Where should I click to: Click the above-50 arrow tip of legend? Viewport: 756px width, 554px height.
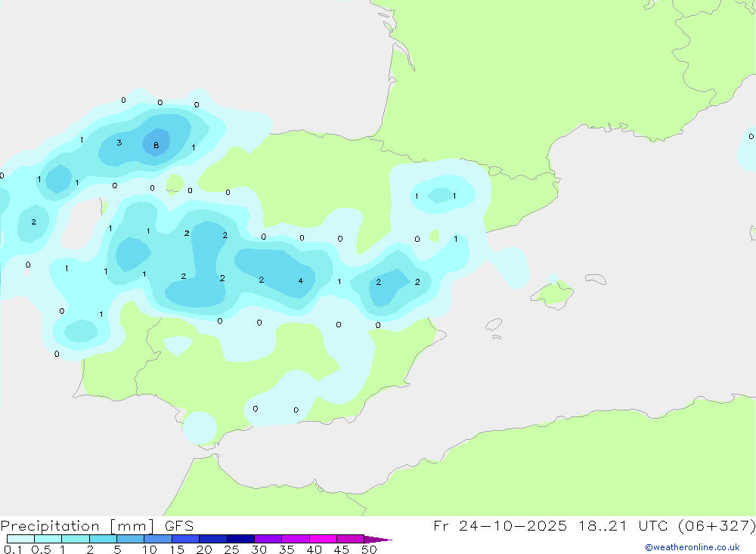pos(378,540)
